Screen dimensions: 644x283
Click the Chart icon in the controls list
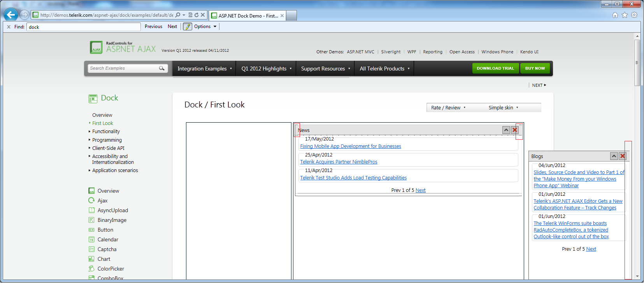tap(91, 259)
